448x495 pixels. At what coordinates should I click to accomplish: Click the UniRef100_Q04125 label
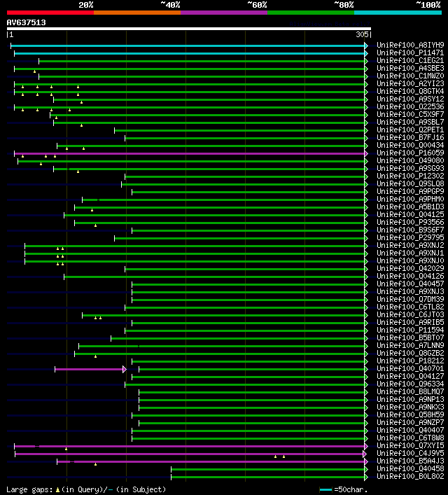410,214
